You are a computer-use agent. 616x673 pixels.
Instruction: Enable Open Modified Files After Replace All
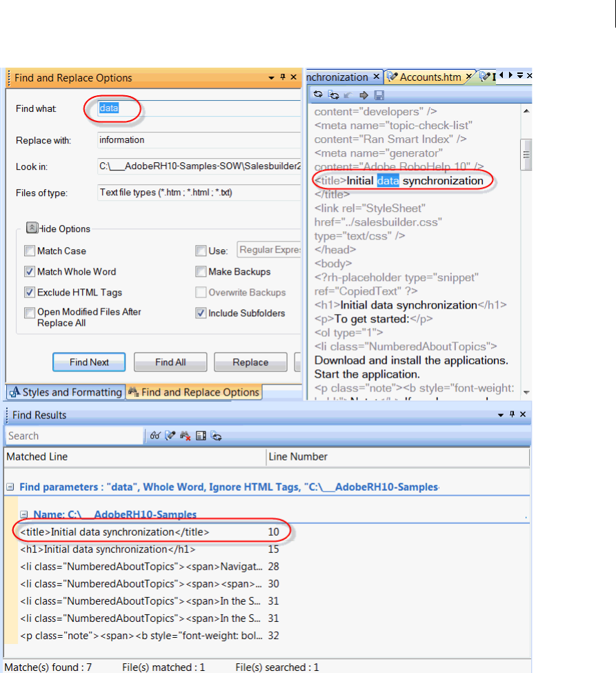coord(30,313)
